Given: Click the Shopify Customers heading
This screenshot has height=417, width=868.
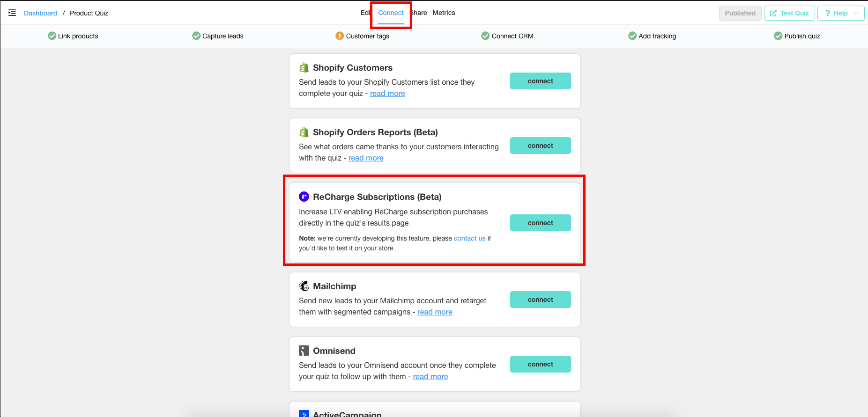Looking at the screenshot, I should point(353,68).
